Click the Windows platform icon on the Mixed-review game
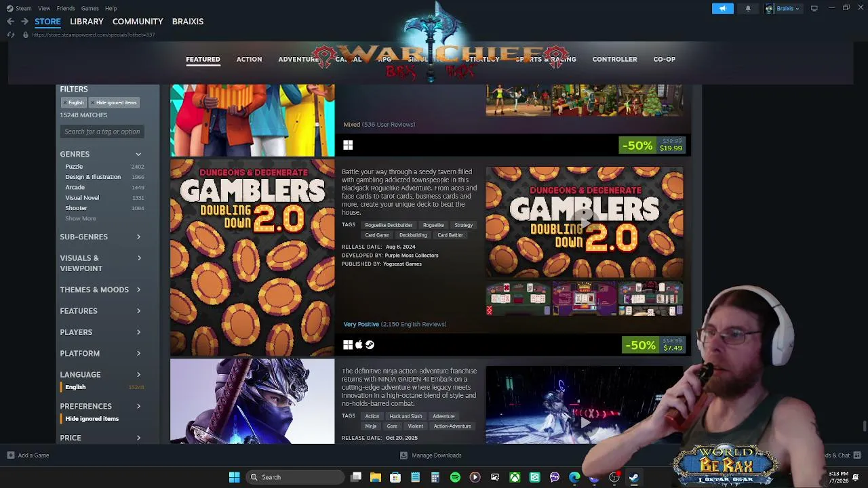Screen dimensions: 868x488 tap(348, 145)
